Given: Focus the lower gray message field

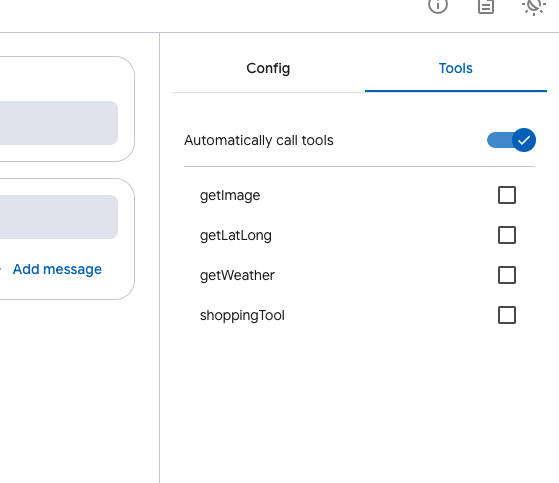Looking at the screenshot, I should coord(59,217).
